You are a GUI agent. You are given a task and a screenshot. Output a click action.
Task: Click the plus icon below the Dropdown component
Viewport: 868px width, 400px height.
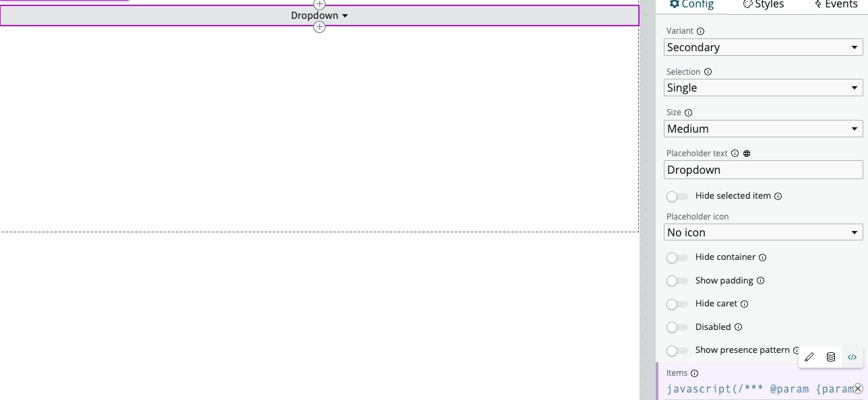319,27
